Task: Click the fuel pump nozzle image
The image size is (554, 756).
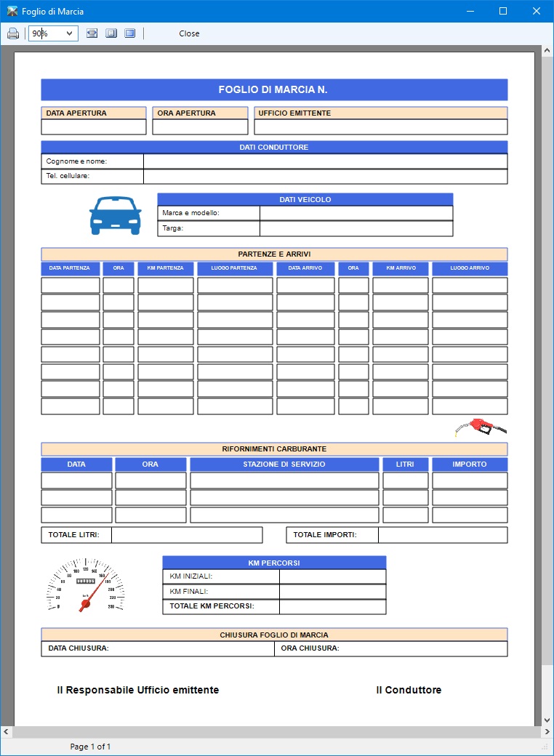Action: [x=481, y=427]
